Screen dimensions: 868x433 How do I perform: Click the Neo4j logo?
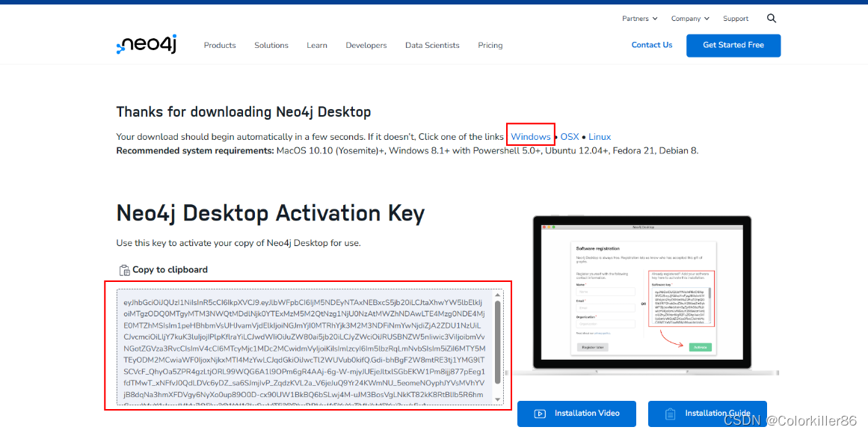click(x=146, y=45)
